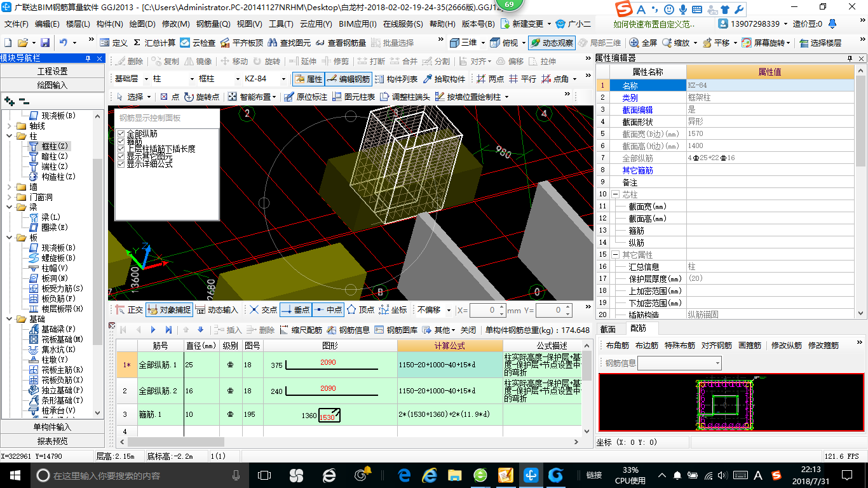Screen dimensions: 868x488
Task: Click 缩尺配筋 scaled rebar tool
Action: 301,330
